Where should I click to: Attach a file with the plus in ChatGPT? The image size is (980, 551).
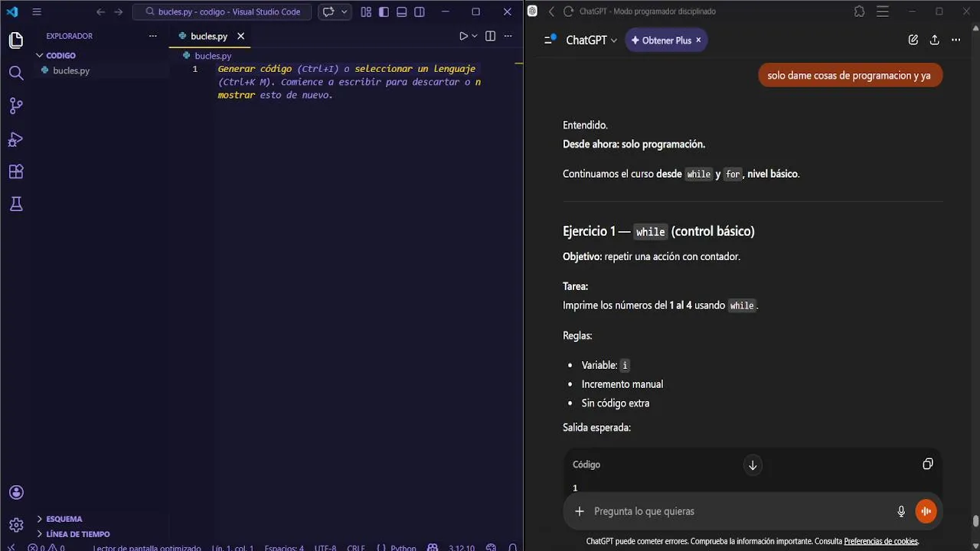pyautogui.click(x=580, y=511)
